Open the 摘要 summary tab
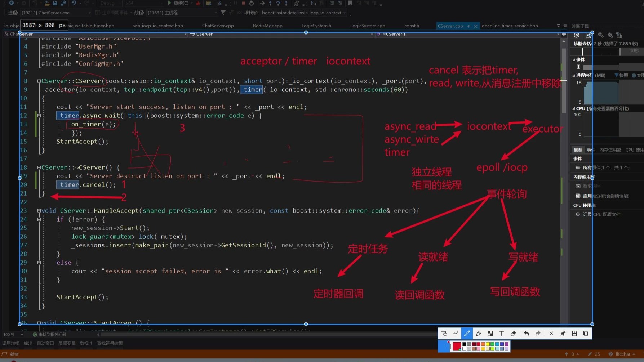This screenshot has width=644, height=362. coord(578,150)
